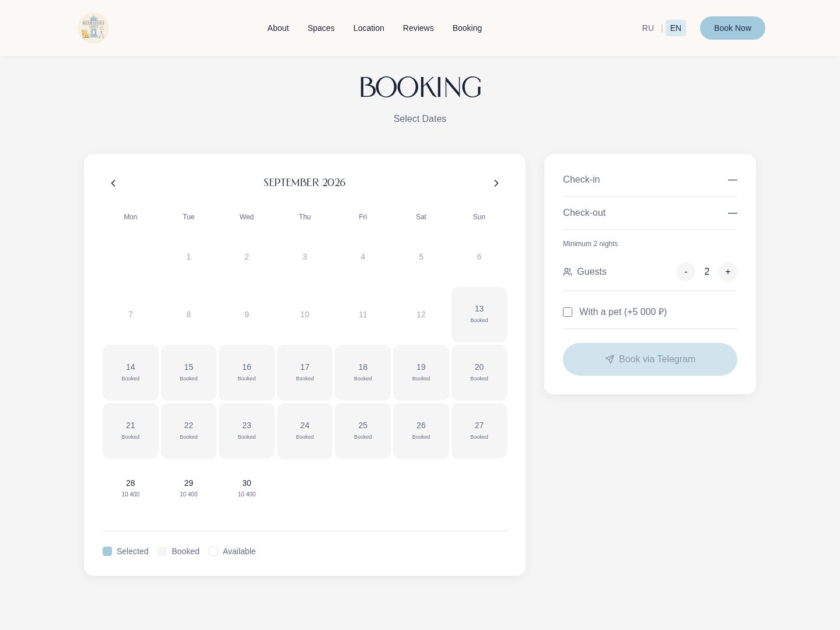Image resolution: width=840 pixels, height=630 pixels.
Task: Open the Reviews menu item
Action: 418,28
